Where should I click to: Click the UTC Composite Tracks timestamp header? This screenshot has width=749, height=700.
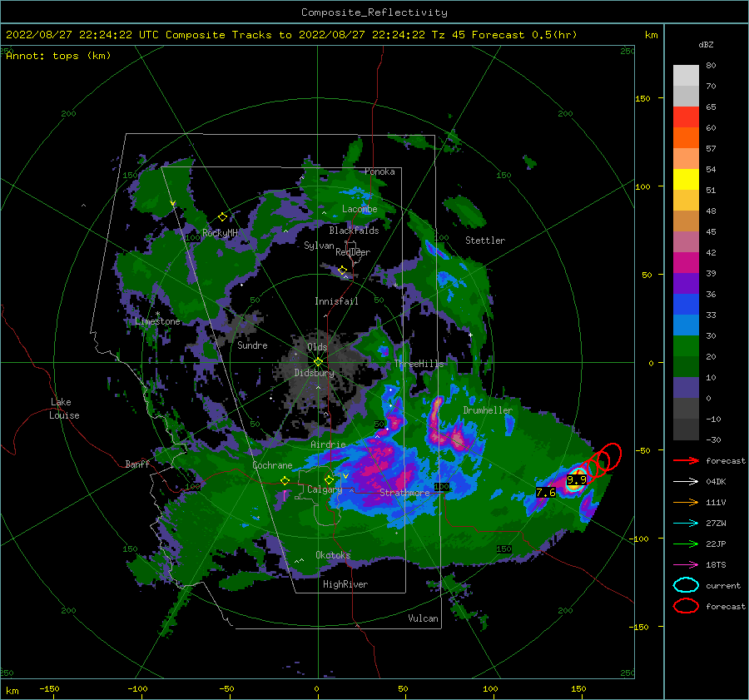291,35
